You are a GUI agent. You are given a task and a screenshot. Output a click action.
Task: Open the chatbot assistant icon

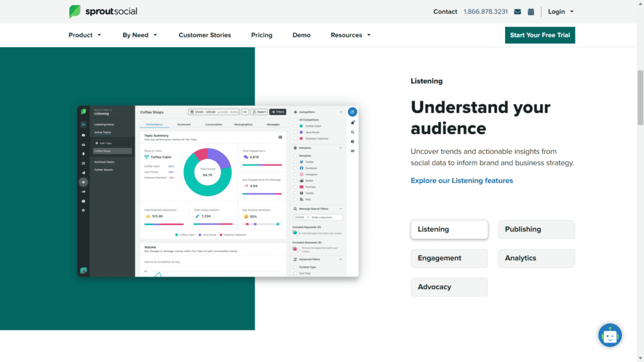[609, 335]
